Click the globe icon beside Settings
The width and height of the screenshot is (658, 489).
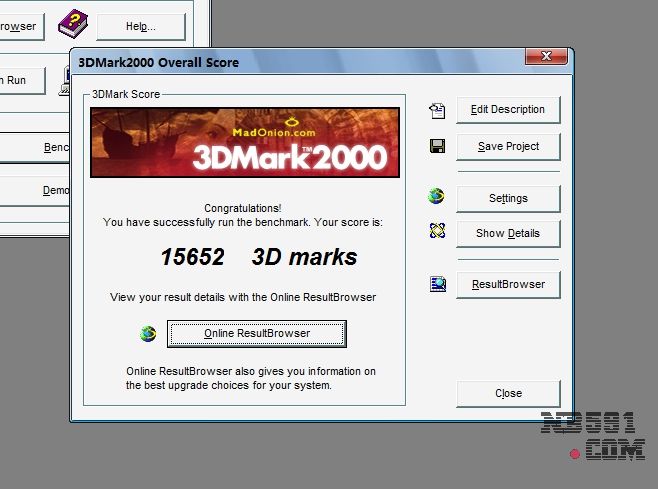point(436,197)
